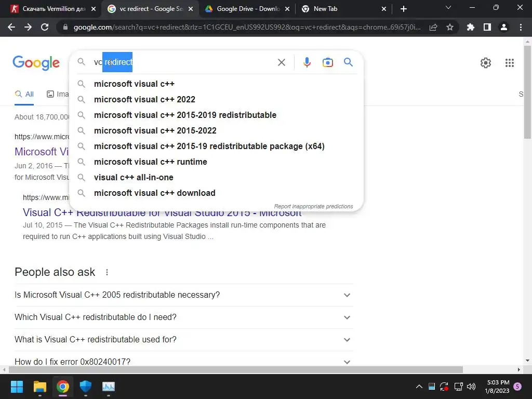Choose suggestion visual c++ all-in-one
The width and height of the screenshot is (532, 399).
point(216,178)
